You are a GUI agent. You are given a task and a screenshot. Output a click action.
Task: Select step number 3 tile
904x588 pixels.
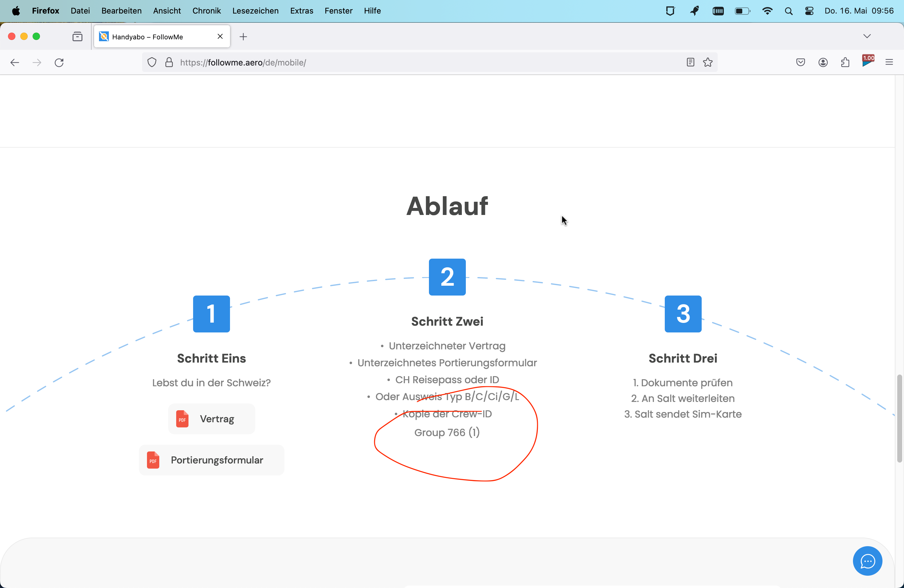click(683, 314)
